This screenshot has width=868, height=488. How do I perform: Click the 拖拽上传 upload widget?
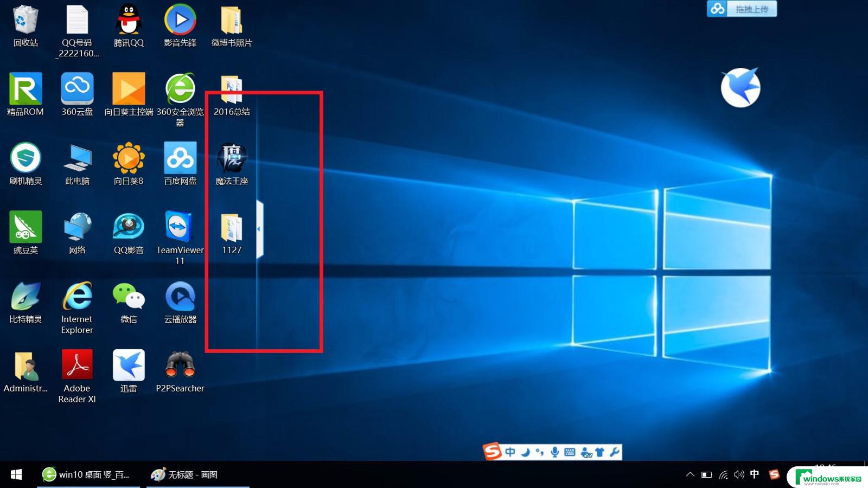pyautogui.click(x=742, y=9)
